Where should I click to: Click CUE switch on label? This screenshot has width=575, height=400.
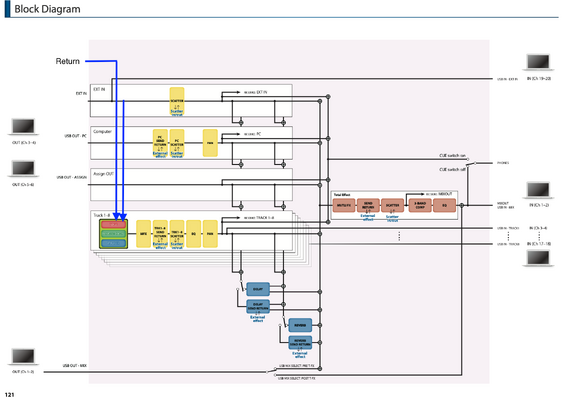(x=453, y=155)
